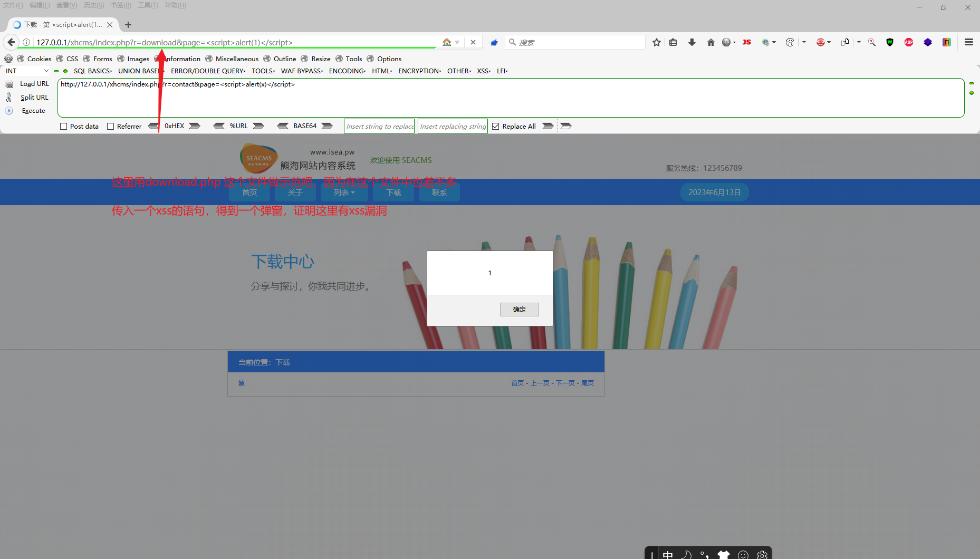Click the Web Developer gear icon
This screenshot has width=980, height=559.
point(8,59)
